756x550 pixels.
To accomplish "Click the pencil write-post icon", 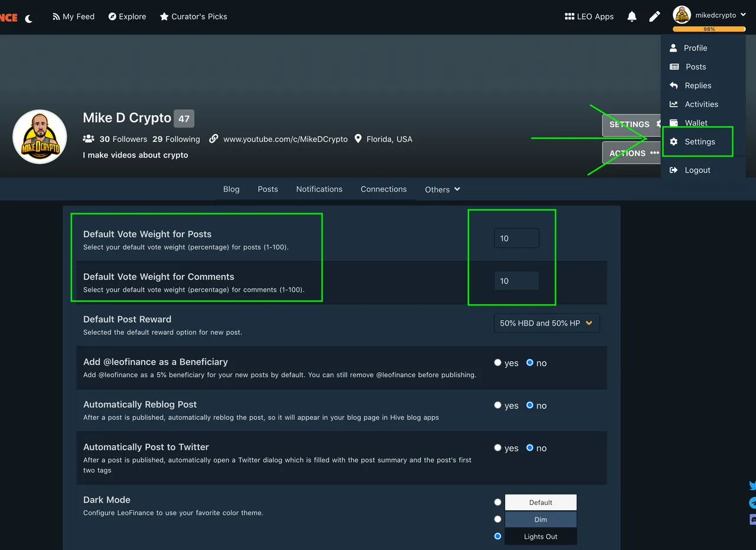I will tap(654, 17).
